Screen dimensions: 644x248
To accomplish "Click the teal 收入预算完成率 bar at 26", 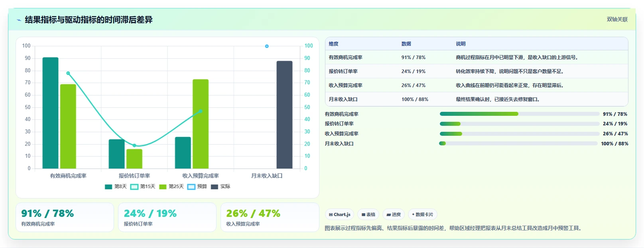I will pos(183,153).
